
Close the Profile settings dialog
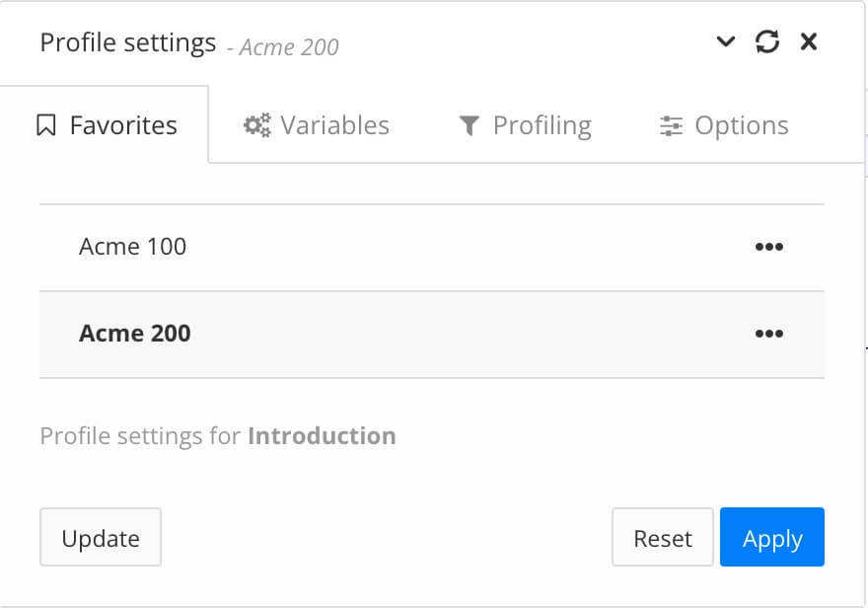tap(809, 41)
